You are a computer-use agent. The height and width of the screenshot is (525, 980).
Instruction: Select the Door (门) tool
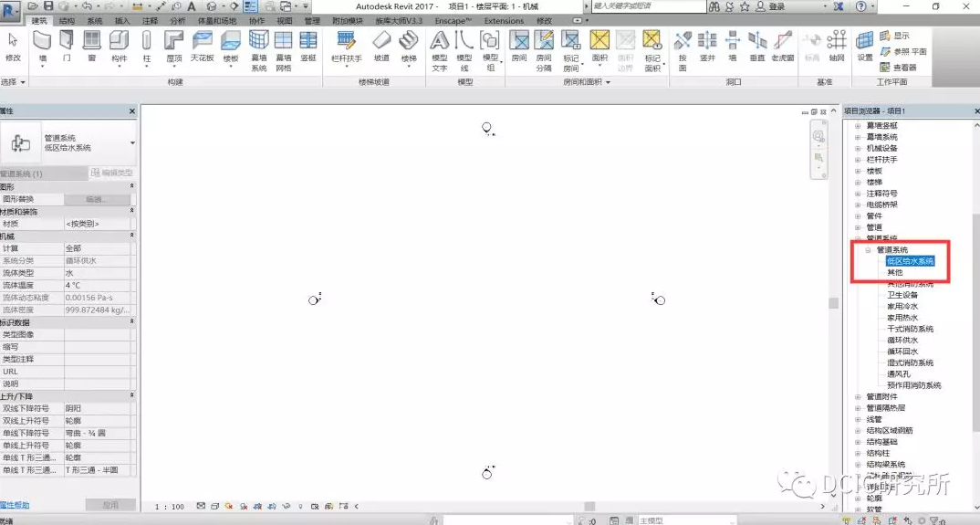[67, 47]
